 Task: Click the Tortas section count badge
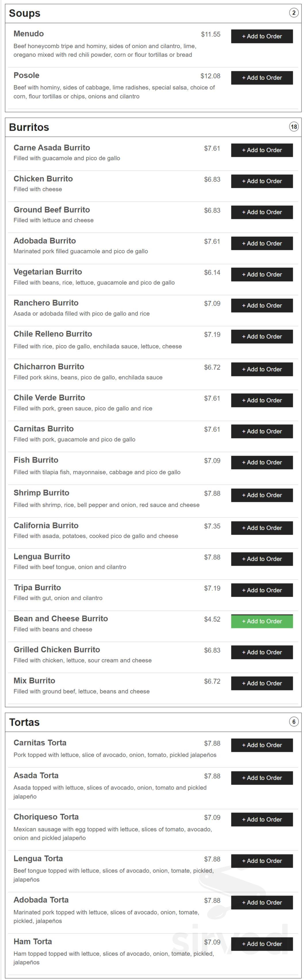294,722
